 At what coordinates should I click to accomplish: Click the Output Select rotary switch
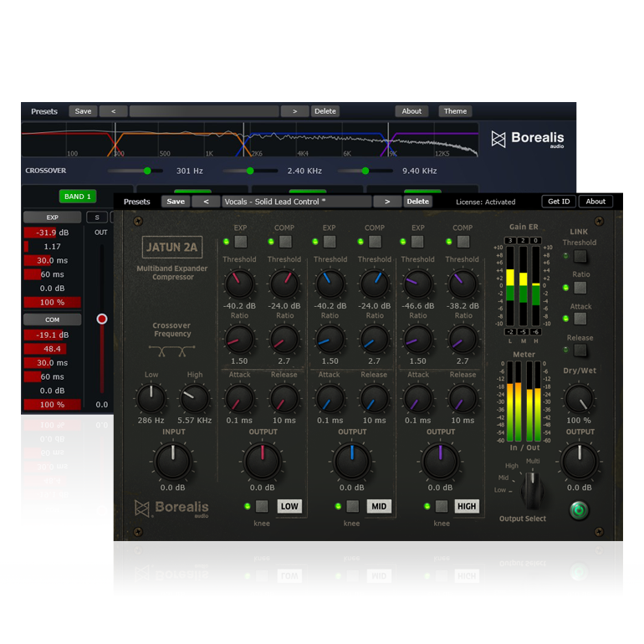pyautogui.click(x=532, y=489)
